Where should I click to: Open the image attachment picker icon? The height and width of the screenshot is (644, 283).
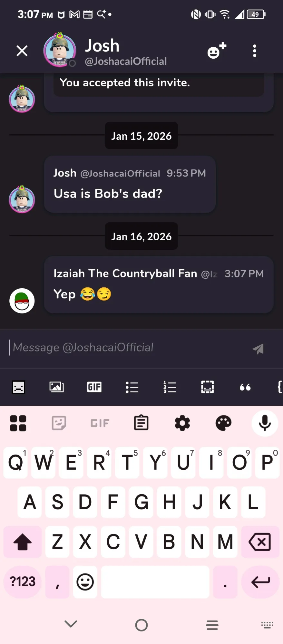pyautogui.click(x=56, y=387)
